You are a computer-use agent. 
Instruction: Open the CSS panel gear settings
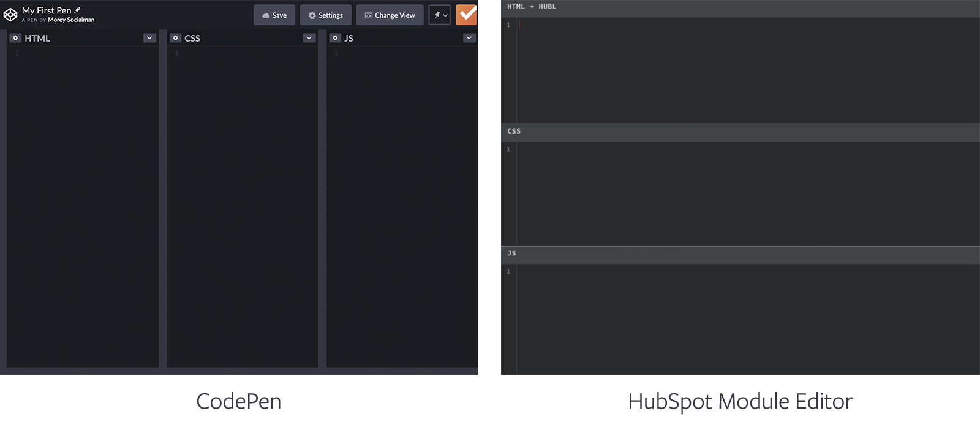pos(176,38)
